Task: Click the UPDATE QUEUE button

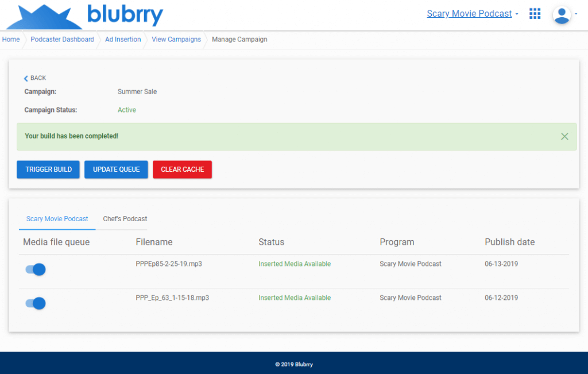Action: (x=116, y=169)
